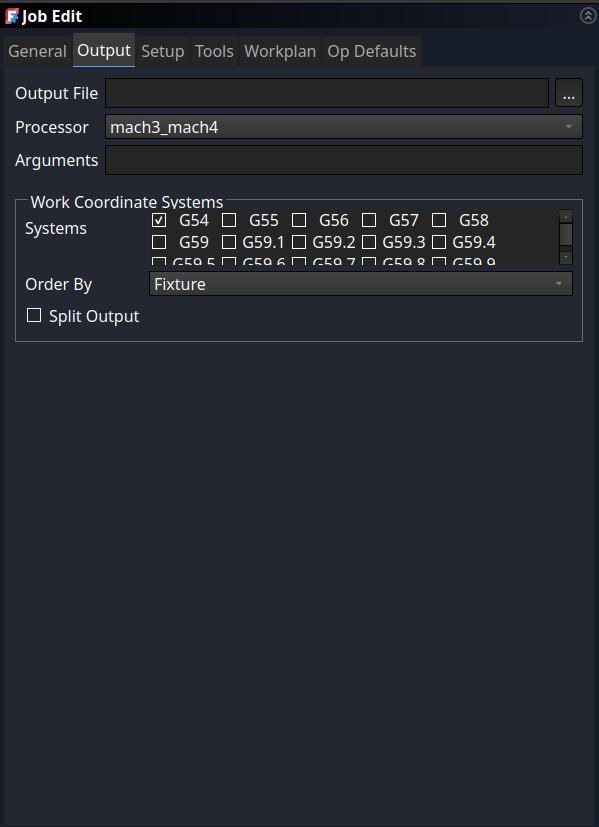Focus the Arguments input field
Screen dimensions: 599x827
click(x=344, y=160)
